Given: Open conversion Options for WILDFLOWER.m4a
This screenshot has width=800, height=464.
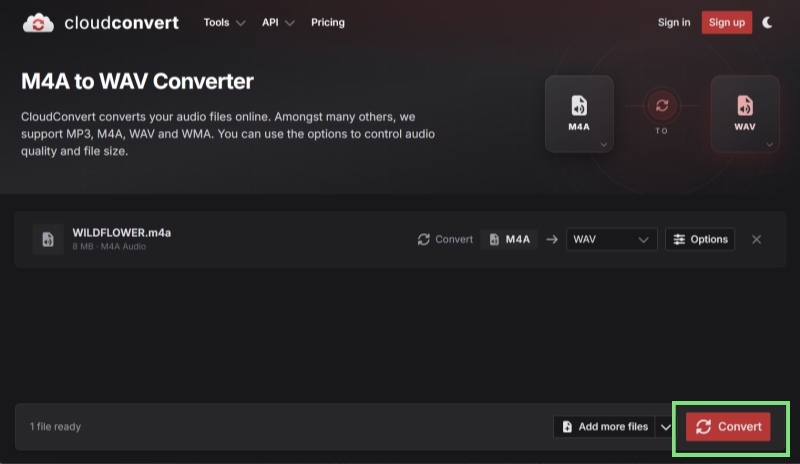Looking at the screenshot, I should point(700,239).
